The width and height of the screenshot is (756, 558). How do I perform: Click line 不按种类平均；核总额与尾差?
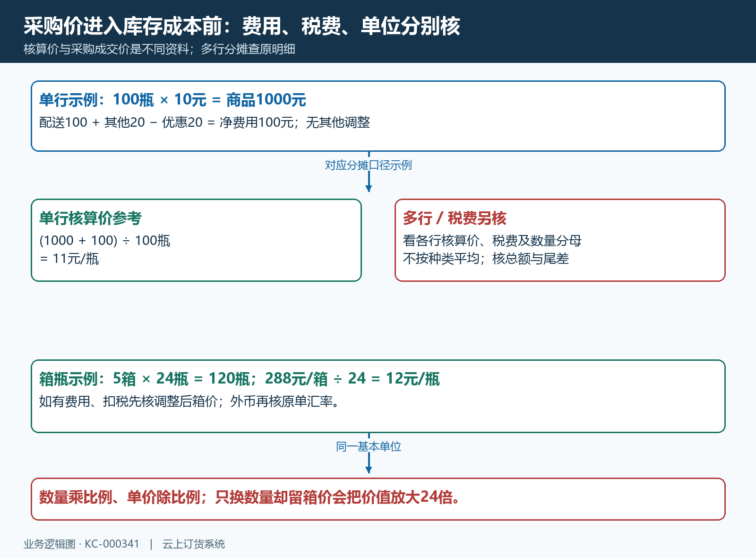pos(486,259)
